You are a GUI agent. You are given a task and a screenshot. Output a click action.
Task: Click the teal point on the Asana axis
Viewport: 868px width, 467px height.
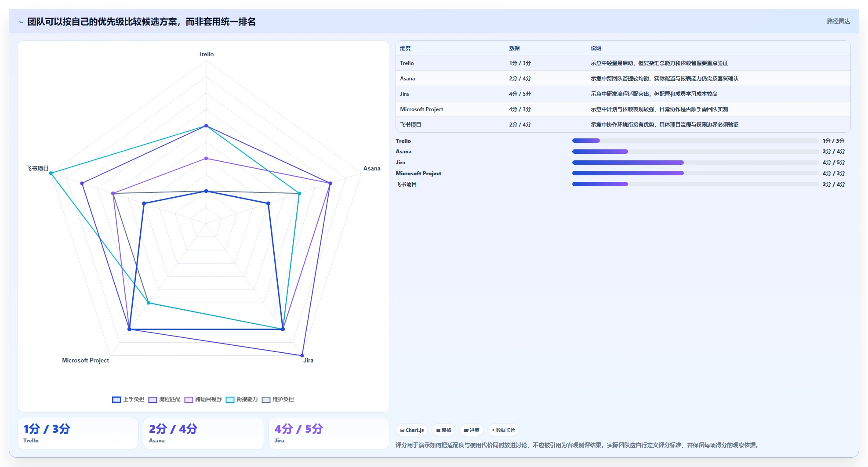pyautogui.click(x=299, y=193)
